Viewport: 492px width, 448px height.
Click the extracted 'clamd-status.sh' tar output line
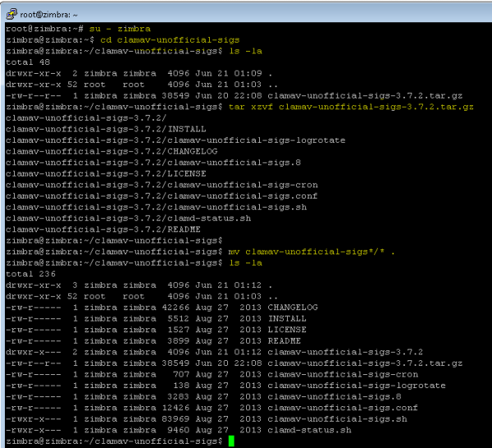tap(129, 218)
